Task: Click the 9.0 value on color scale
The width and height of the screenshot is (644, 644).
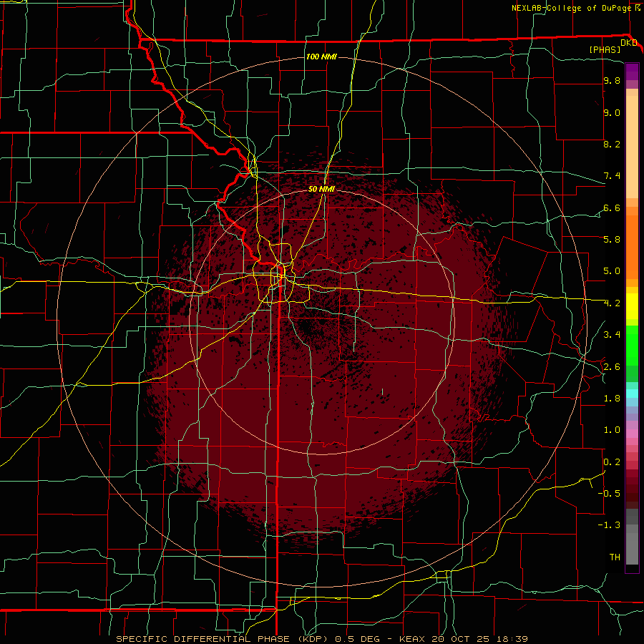Action: tap(612, 112)
